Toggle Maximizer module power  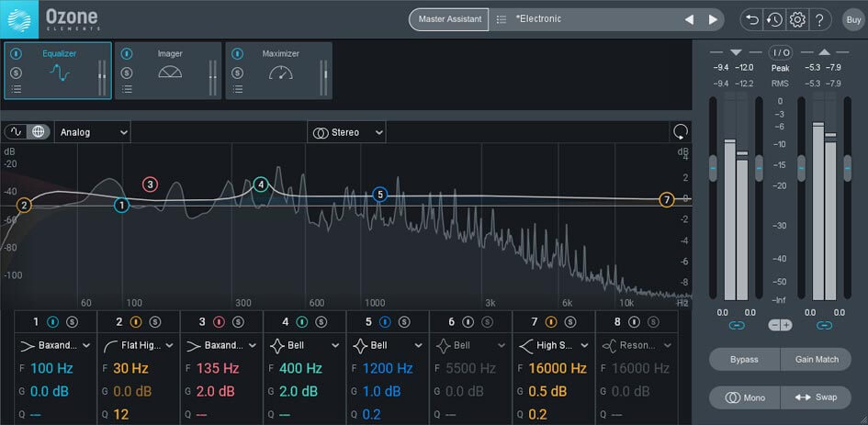point(238,53)
